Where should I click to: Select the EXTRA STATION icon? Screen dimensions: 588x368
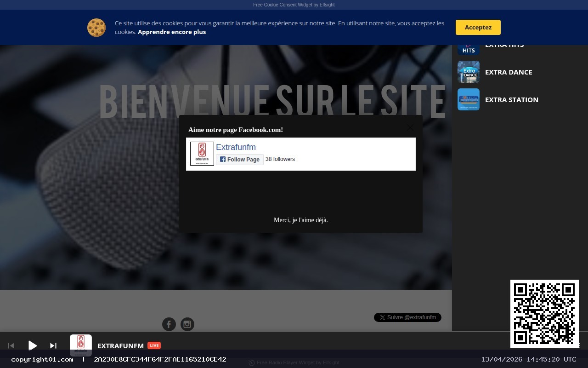(x=468, y=99)
